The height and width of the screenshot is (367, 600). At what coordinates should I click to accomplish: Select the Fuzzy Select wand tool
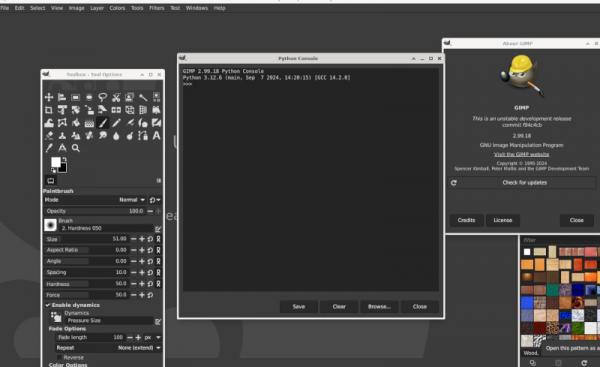coord(143,97)
